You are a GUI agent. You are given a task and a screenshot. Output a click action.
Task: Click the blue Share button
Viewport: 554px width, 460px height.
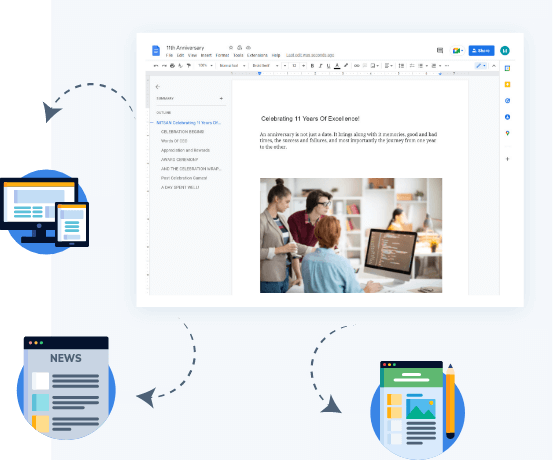pyautogui.click(x=481, y=51)
